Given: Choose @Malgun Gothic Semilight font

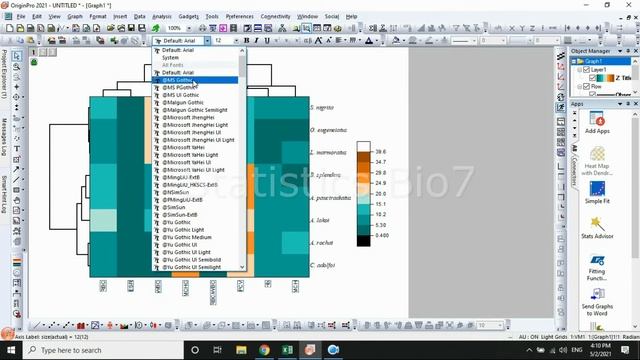Looking at the screenshot, I should coord(195,110).
